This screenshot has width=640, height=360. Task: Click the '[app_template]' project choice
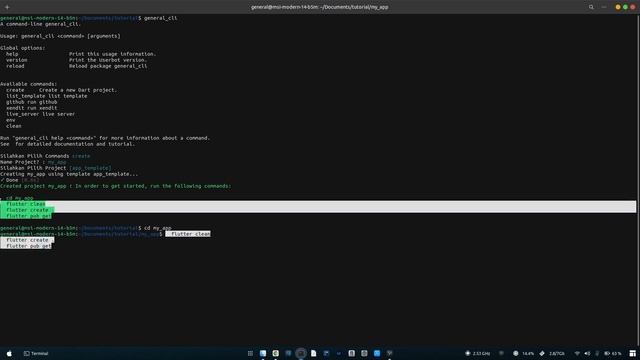coord(90,168)
